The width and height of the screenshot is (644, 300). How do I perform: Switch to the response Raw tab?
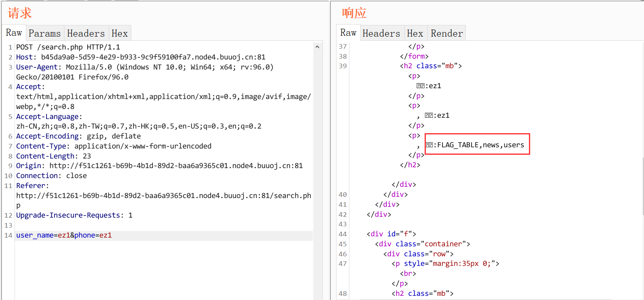pyautogui.click(x=348, y=33)
